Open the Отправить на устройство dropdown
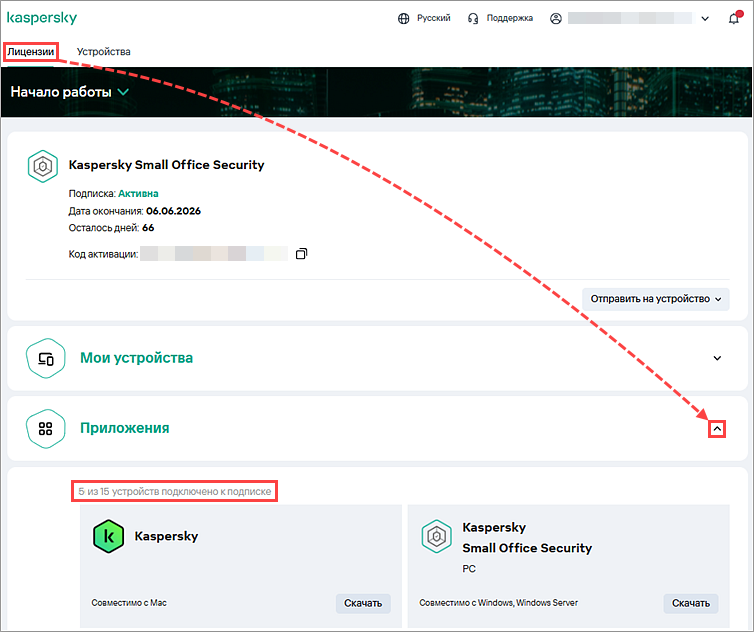This screenshot has width=754, height=632. pos(656,299)
